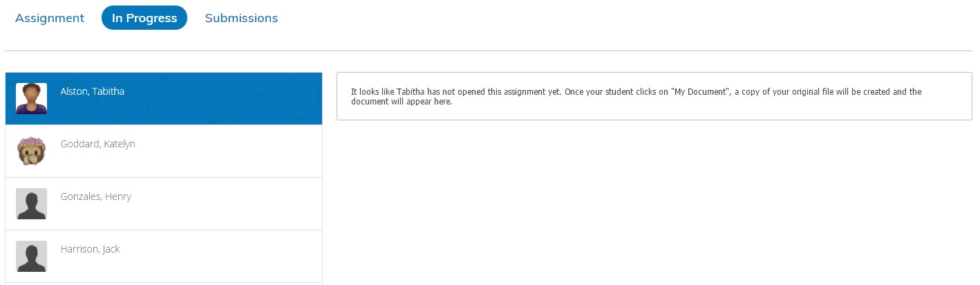Pick the name Harrison, Jack
980x285 pixels.
click(x=91, y=249)
